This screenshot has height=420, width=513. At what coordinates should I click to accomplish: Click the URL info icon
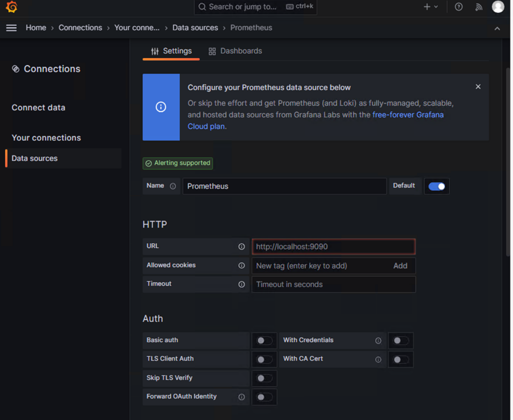pos(242,247)
